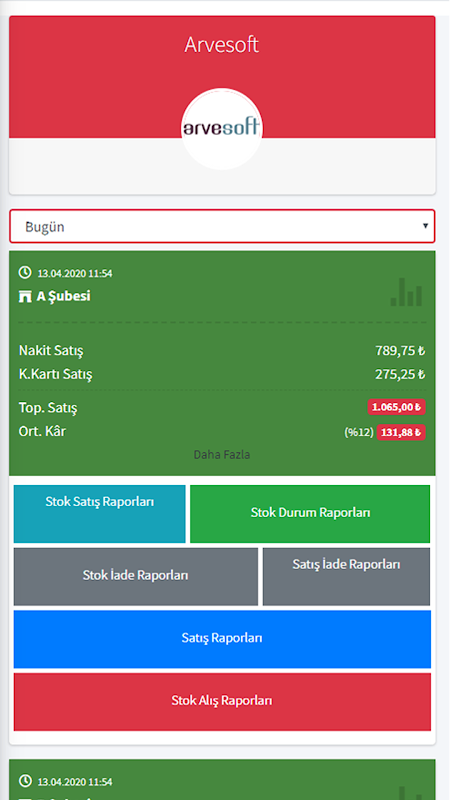This screenshot has width=450, height=800.
Task: Click the Nakit Satış label
Action: point(51,351)
